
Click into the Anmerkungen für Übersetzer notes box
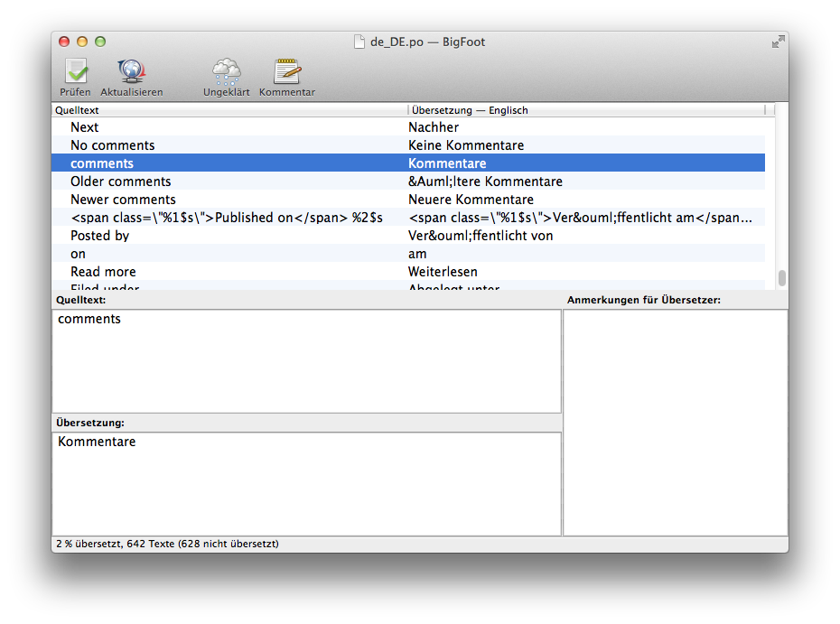(x=676, y=423)
